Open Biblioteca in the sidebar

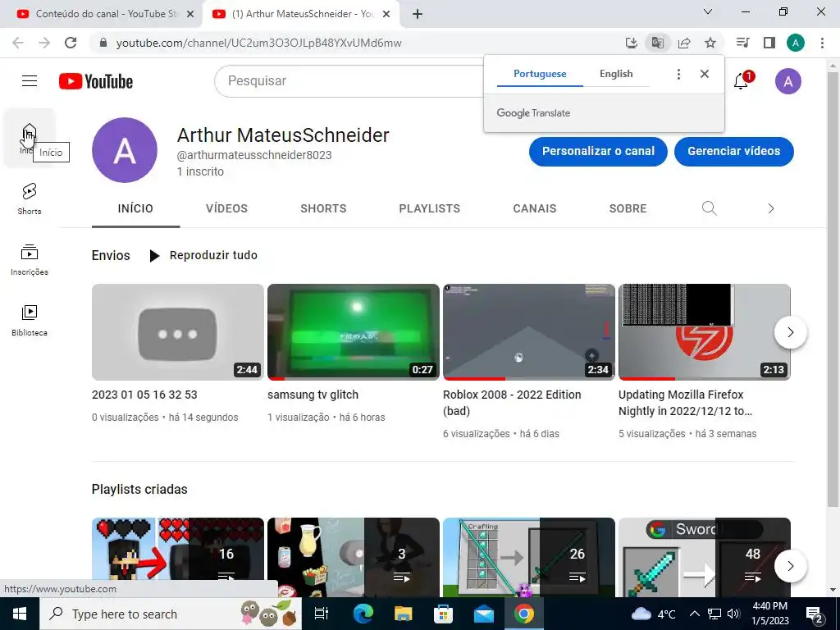point(30,321)
